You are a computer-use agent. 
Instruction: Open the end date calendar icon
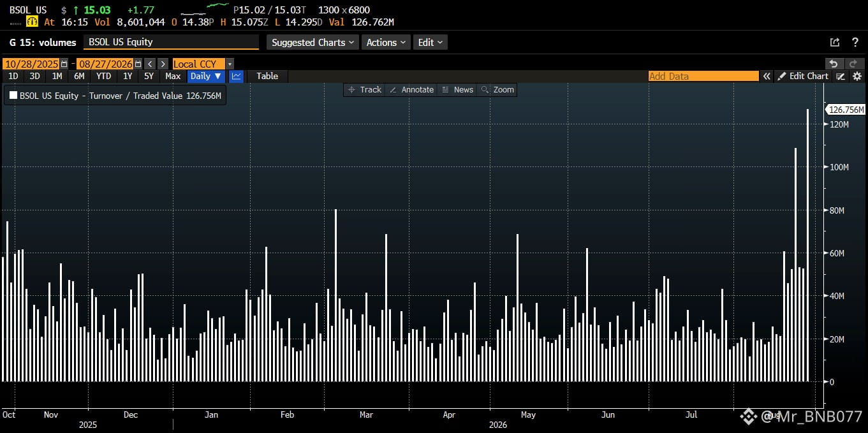click(137, 64)
